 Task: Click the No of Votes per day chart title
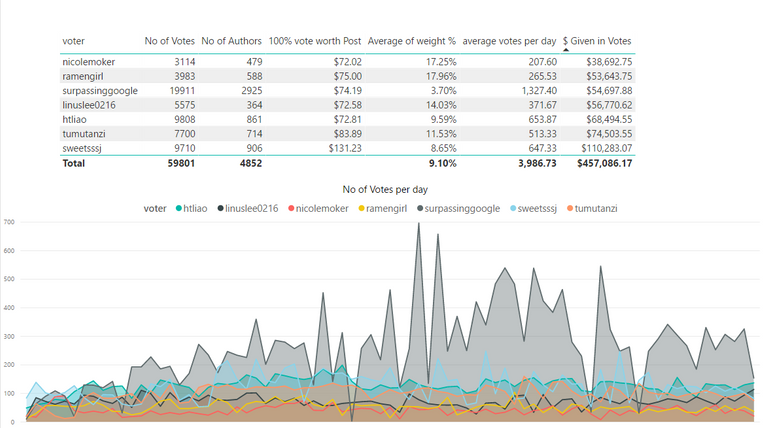[385, 190]
